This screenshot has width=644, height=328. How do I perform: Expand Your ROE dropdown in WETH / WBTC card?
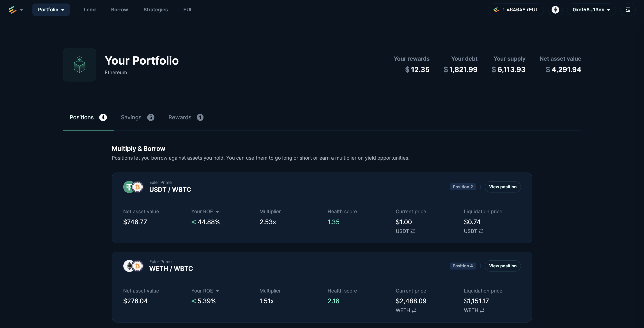217,291
